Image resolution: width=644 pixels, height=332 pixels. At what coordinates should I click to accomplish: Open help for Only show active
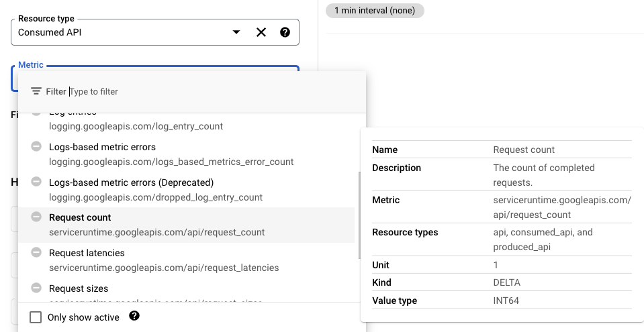pos(134,316)
